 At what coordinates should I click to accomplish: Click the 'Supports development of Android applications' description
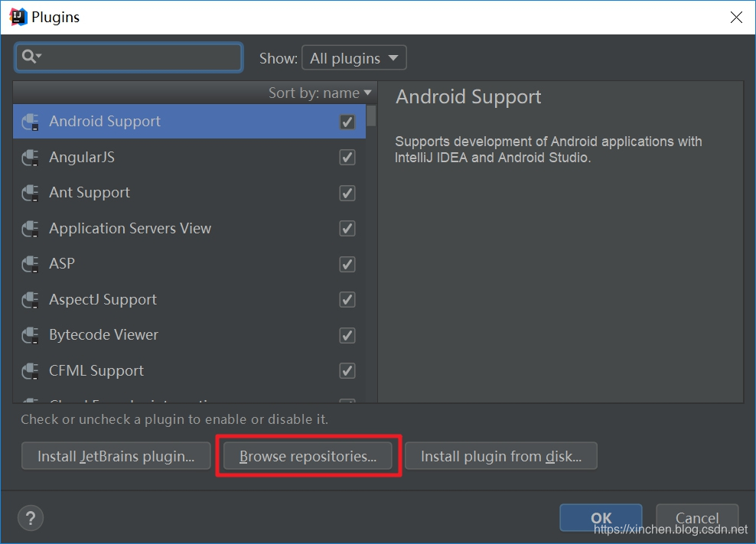coord(548,149)
